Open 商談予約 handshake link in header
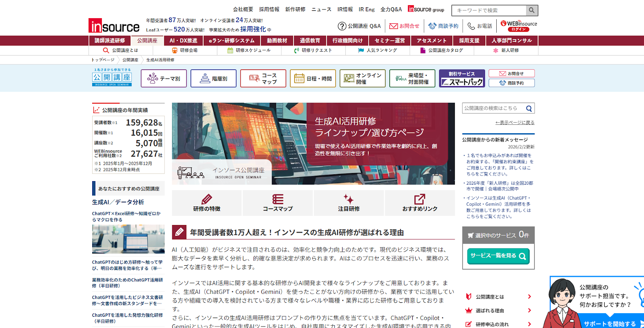The width and height of the screenshot is (644, 328). (x=443, y=26)
